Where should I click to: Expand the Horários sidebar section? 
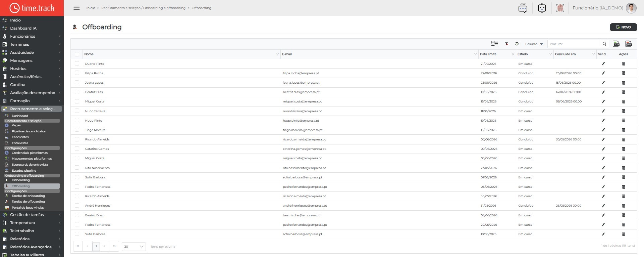pyautogui.click(x=32, y=69)
